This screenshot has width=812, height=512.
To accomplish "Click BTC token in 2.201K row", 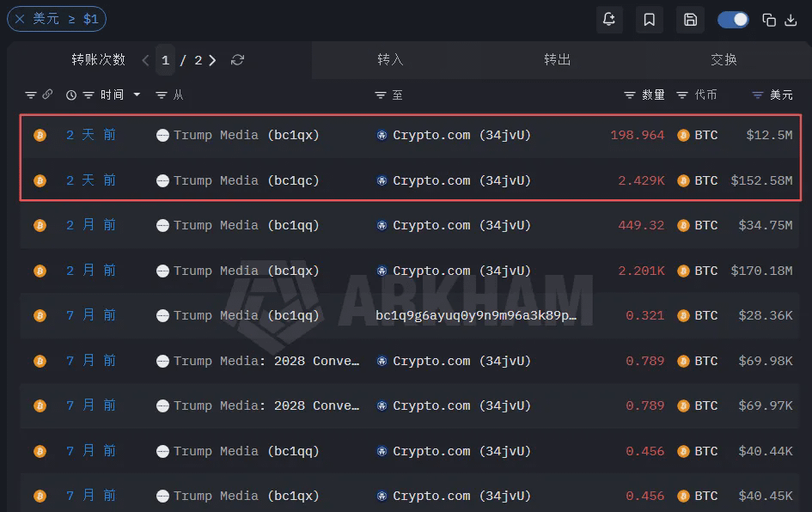I will (x=698, y=271).
